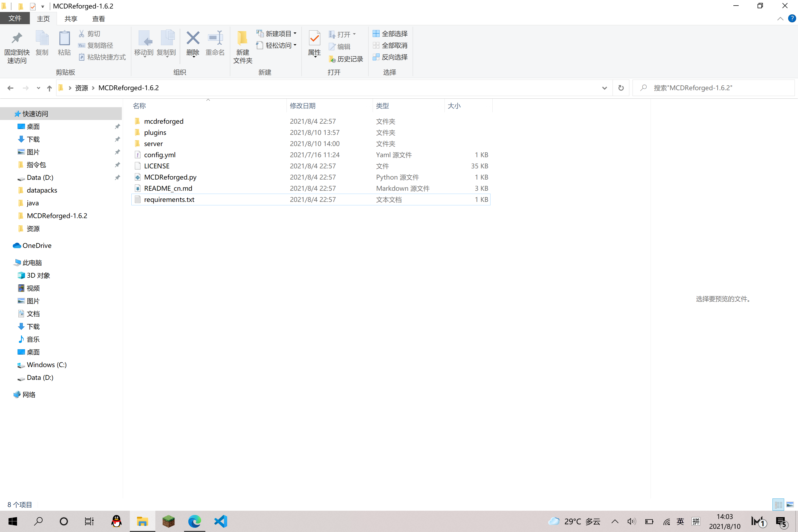Viewport: 798px width, 532px height.
Task: Select the mcdreforged folder
Action: [x=311, y=121]
